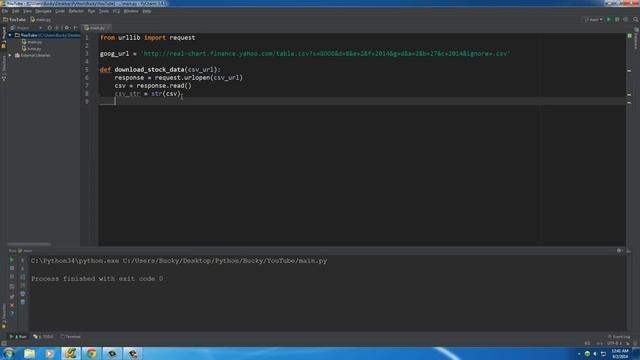Open Project panel settings gear icon

pos(67,28)
